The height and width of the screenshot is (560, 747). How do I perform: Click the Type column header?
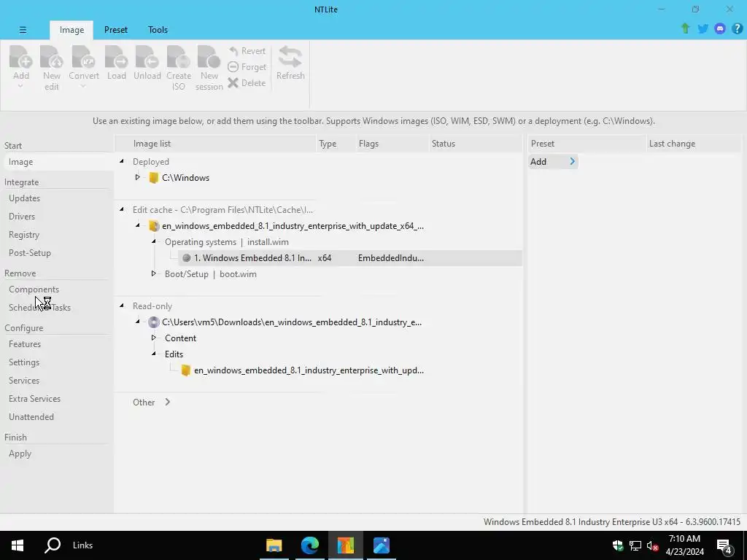coord(336,144)
